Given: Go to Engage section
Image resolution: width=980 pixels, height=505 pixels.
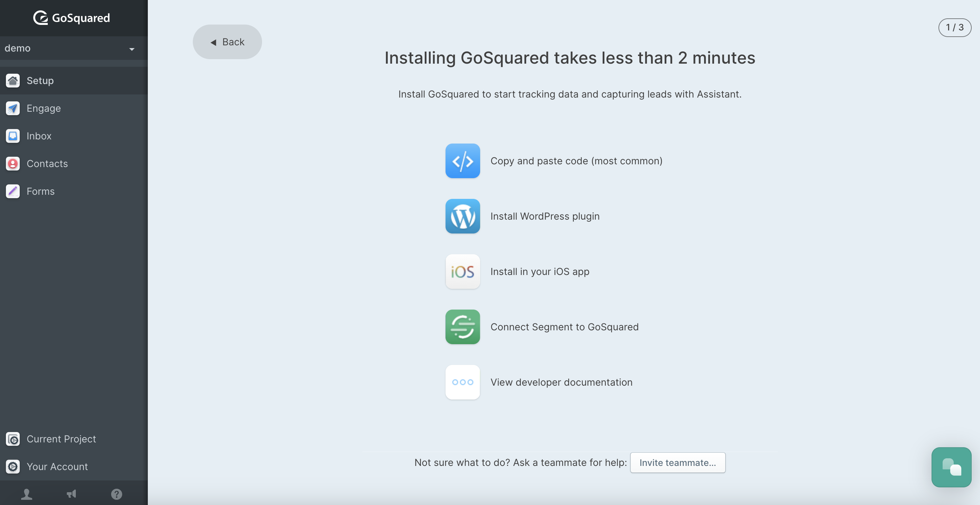Looking at the screenshot, I should [x=74, y=108].
